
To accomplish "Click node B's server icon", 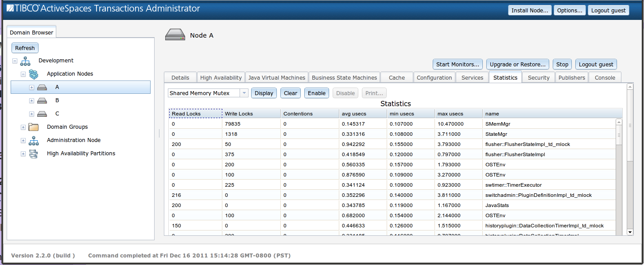I will click(x=42, y=100).
